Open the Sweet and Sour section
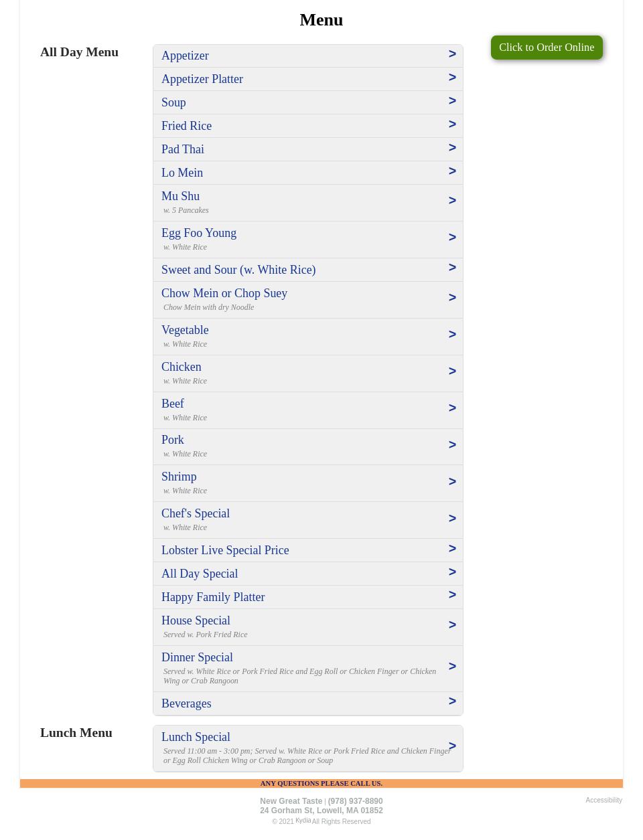The height and width of the screenshot is (840, 643). pyautogui.click(x=308, y=270)
